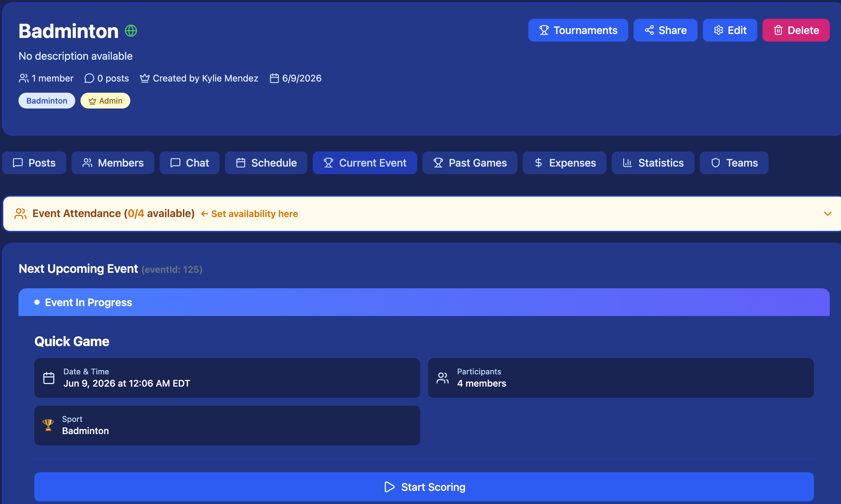This screenshot has height=504, width=841.
Task: Click the trophy icon in Tournaments button
Action: (x=544, y=30)
